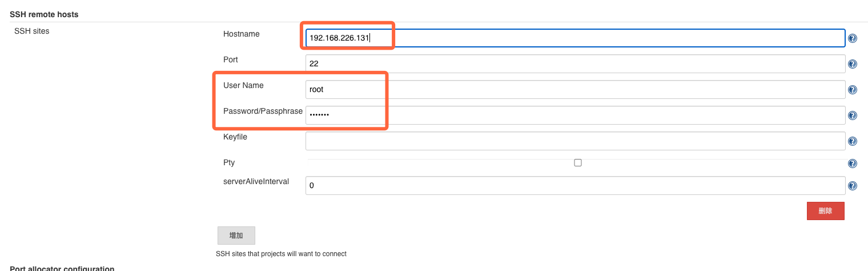Screen dimensions: 868x271
Task: Show help for Password/Passphrase field
Action: (x=853, y=115)
